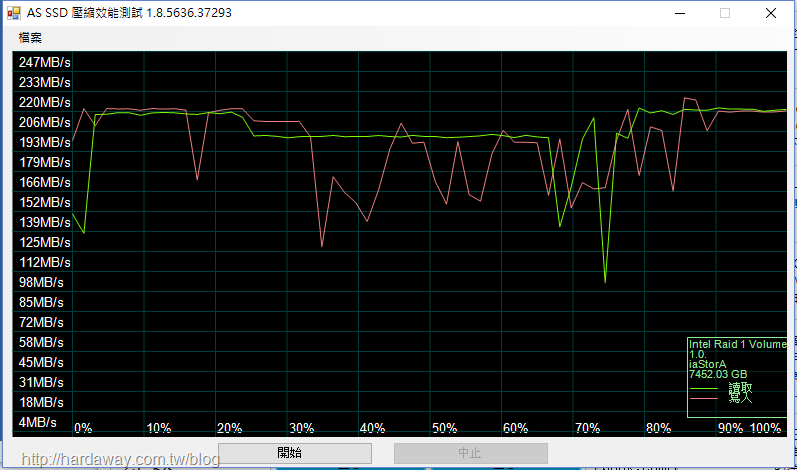797x470 pixels.
Task: Click the 220MB/s axis label
Action: [45, 102]
